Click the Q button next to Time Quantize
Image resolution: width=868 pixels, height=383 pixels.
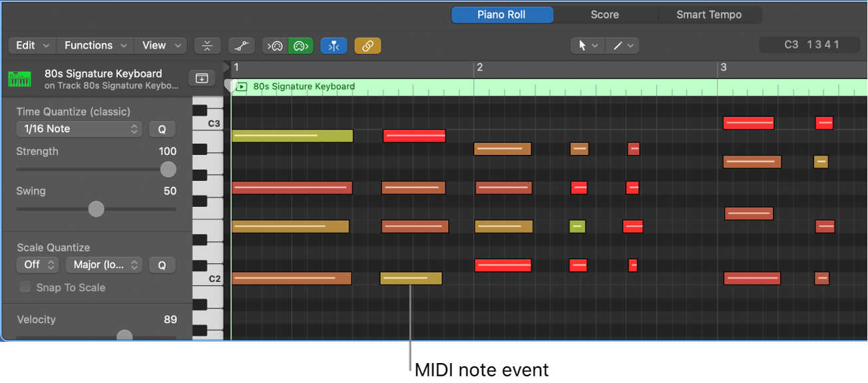162,129
